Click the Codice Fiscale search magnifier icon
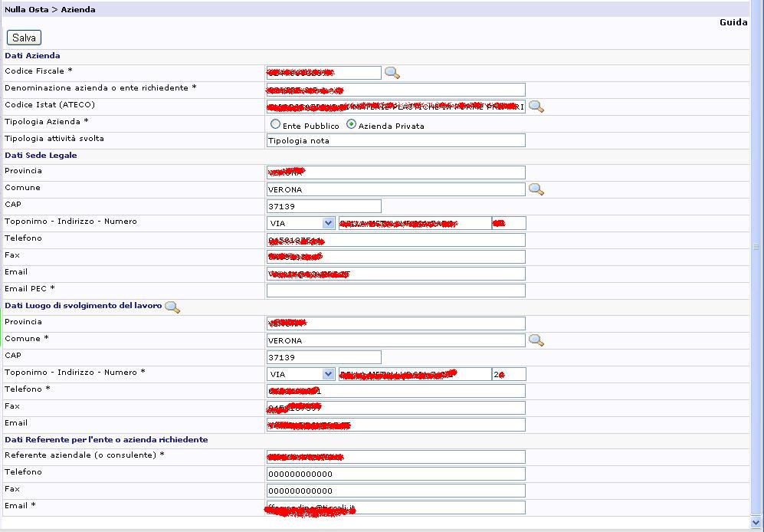 pos(392,73)
